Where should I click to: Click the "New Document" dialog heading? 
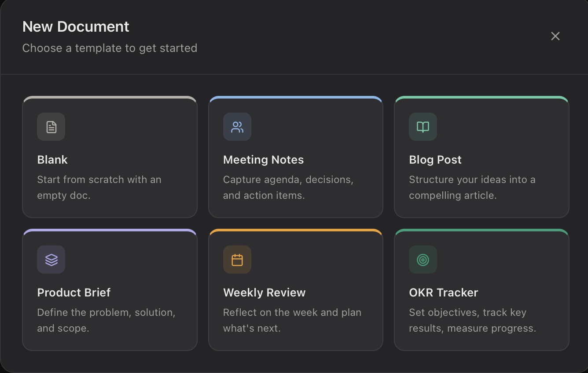[x=76, y=27]
